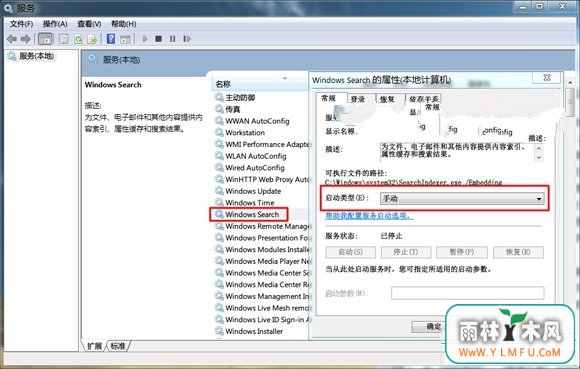Select the 主动防御 service
580x369 pixels.
click(x=240, y=98)
